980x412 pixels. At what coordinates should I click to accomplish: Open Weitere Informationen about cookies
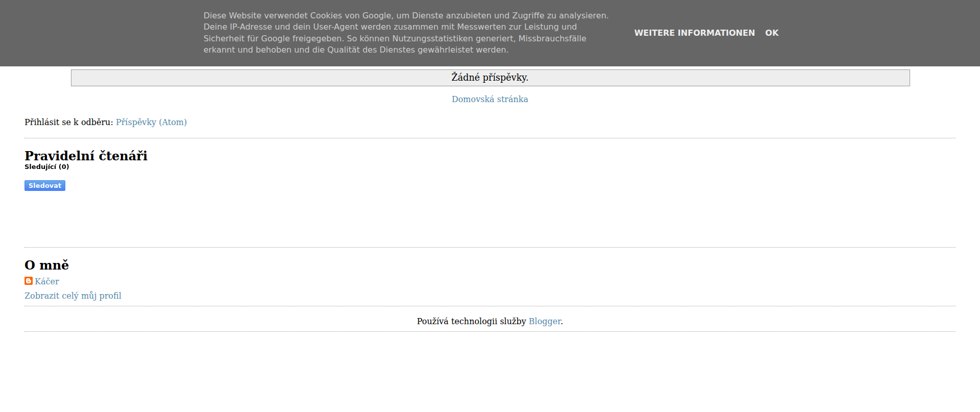tap(694, 33)
